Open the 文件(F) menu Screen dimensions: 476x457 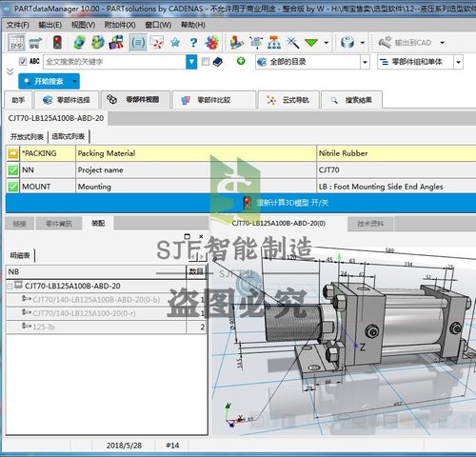(x=17, y=25)
